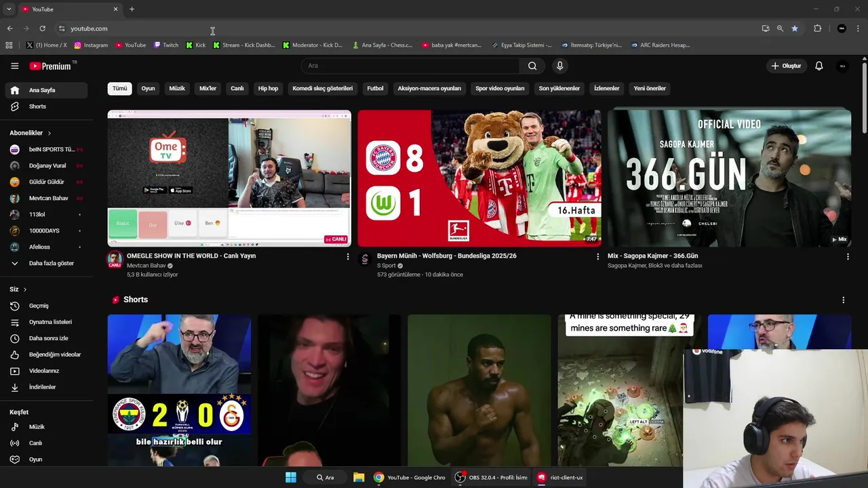Open Chrome extensions puzzle icon
Image resolution: width=868 pixels, height=488 pixels.
pyautogui.click(x=817, y=28)
